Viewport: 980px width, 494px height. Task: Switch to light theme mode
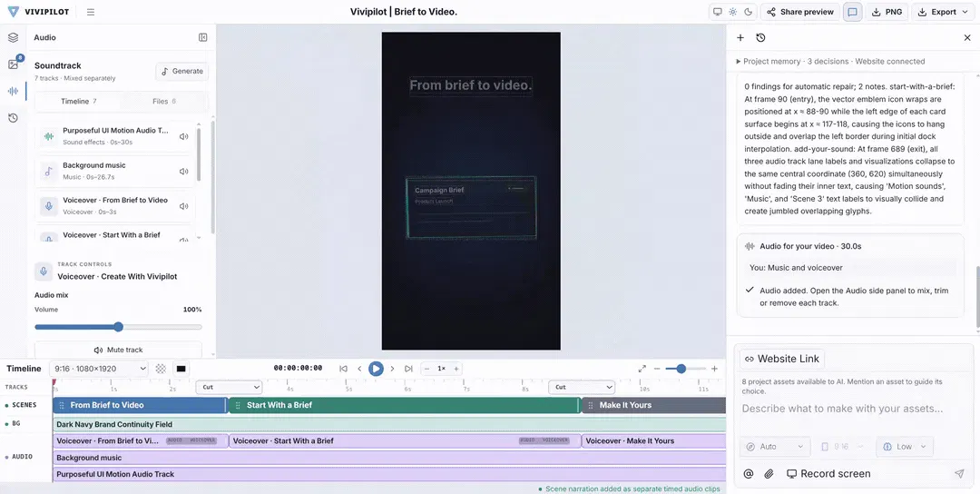(x=732, y=12)
